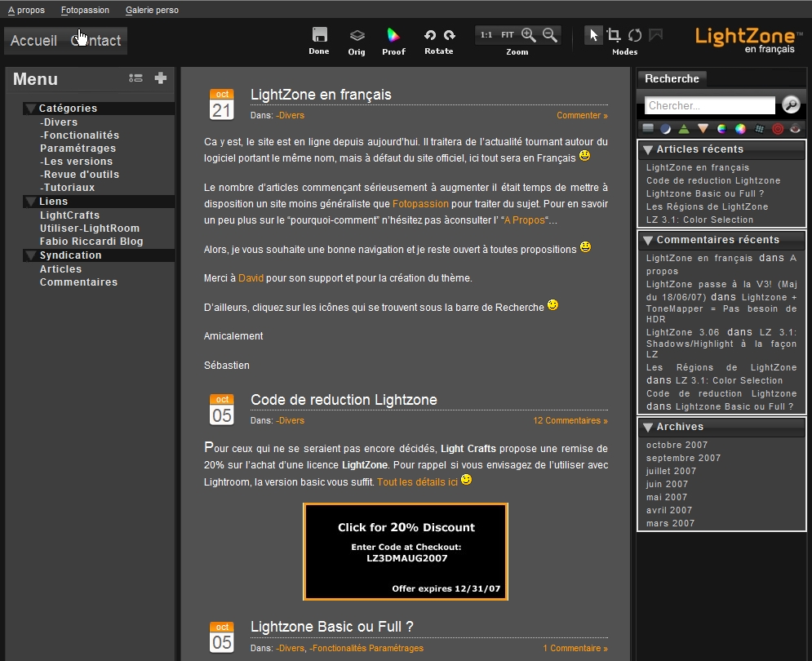Open the -Fonctionalités category

[x=80, y=135]
